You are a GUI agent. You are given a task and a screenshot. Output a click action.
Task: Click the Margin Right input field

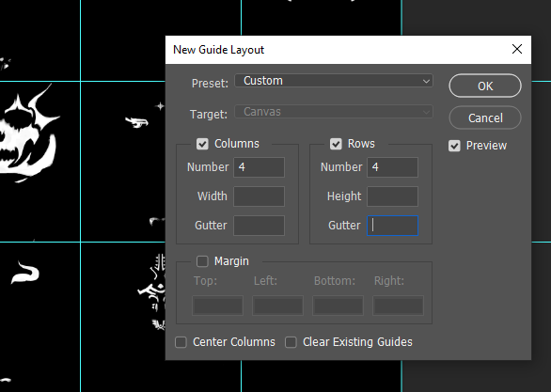[398, 306]
